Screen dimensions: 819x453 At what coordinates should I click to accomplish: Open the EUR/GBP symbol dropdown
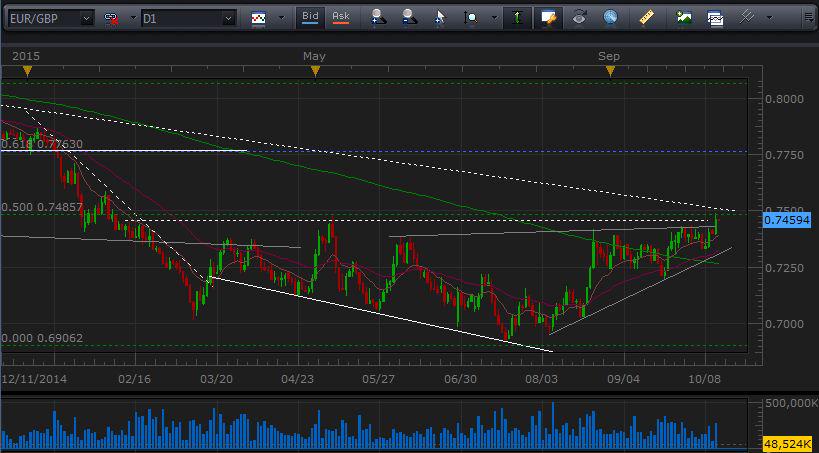coord(49,18)
